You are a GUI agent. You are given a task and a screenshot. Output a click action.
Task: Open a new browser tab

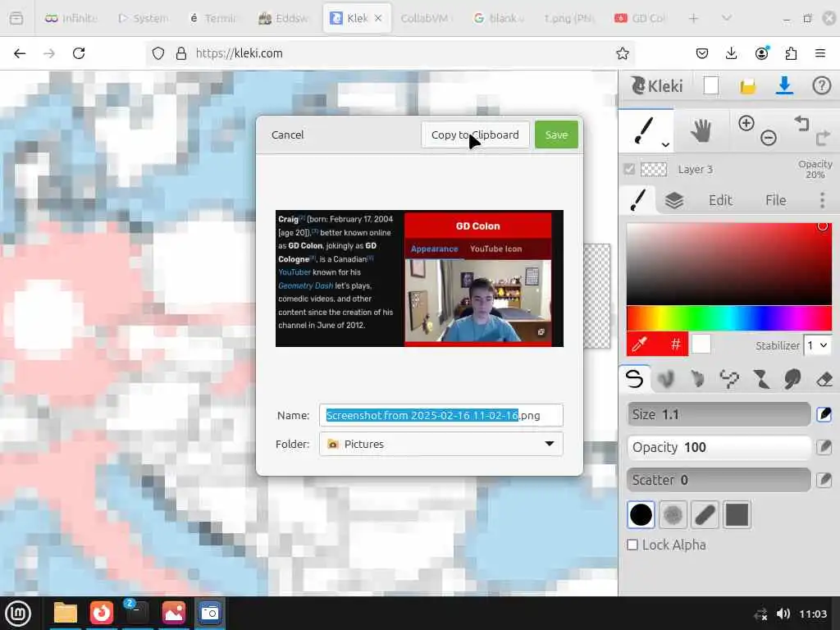click(x=694, y=18)
